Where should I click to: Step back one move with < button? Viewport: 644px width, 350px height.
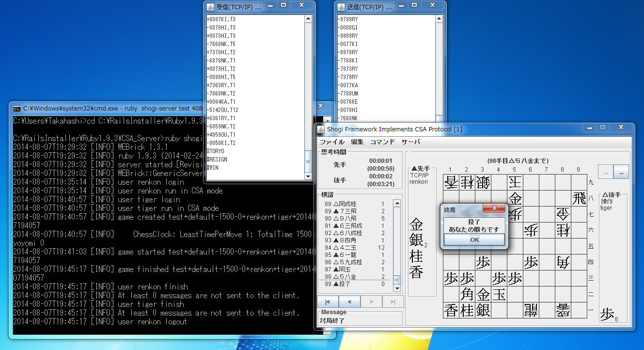tap(349, 302)
